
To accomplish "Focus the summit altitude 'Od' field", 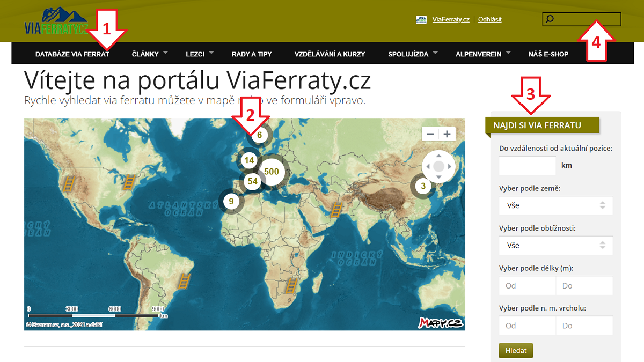I will pyautogui.click(x=528, y=326).
